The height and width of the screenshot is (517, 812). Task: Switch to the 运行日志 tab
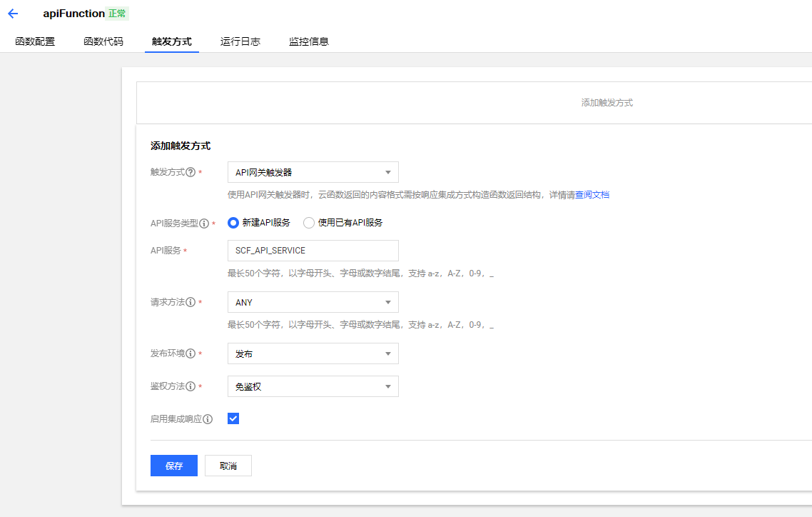[240, 41]
